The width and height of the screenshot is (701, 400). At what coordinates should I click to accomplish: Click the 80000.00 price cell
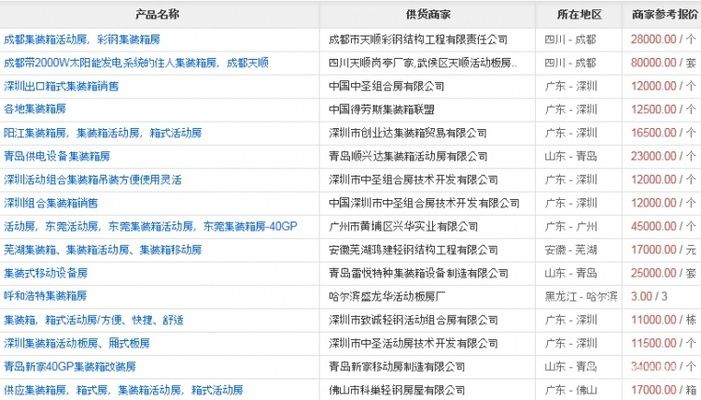point(663,63)
